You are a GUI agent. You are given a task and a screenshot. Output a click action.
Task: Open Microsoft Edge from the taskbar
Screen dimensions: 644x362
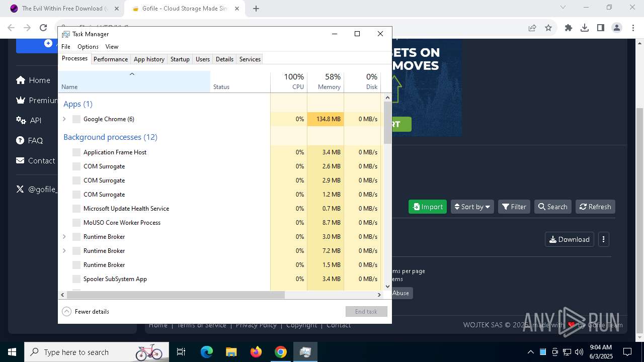pyautogui.click(x=207, y=352)
